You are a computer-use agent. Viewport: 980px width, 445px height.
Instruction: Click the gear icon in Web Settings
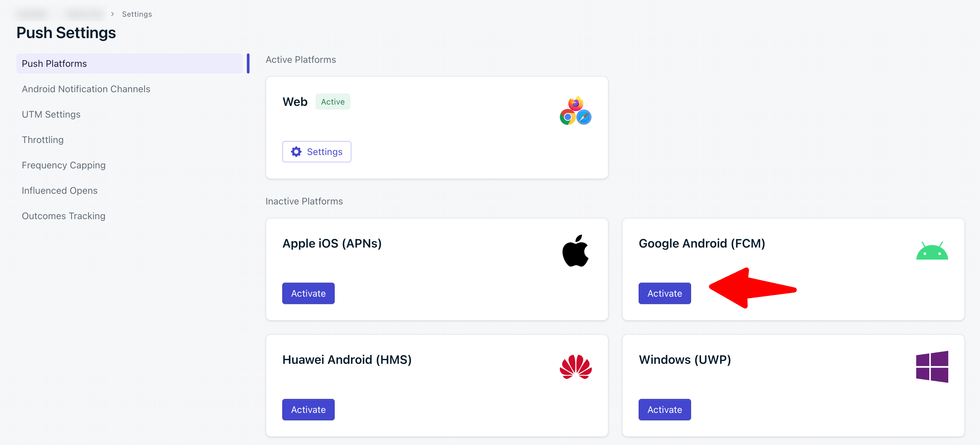click(296, 152)
